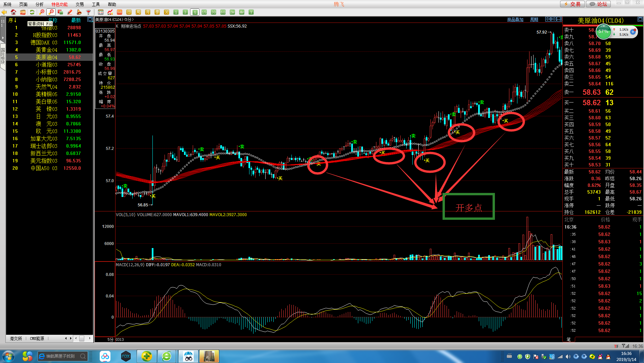Viewport: 644px width, 363px height.
Task: Click the green refresh icon
Action: click(x=32, y=12)
